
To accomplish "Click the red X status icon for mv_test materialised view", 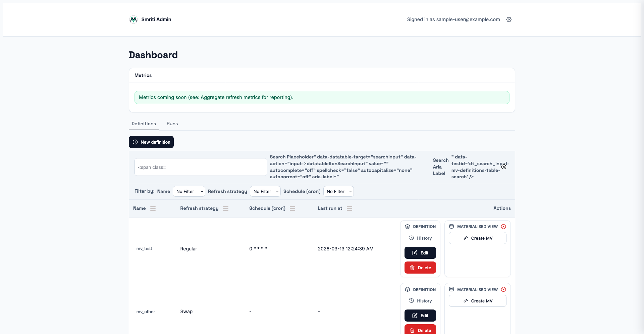I will [x=503, y=227].
